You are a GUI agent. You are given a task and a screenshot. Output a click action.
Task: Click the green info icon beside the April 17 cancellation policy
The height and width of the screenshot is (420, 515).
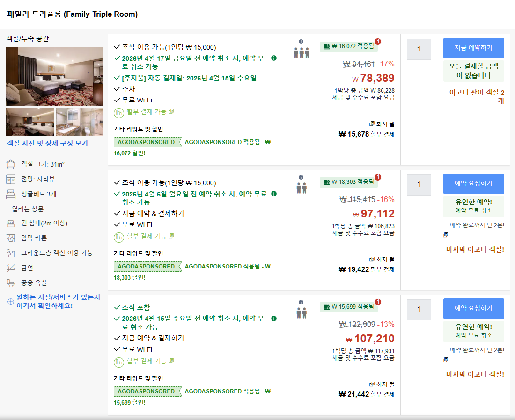pyautogui.click(x=274, y=58)
